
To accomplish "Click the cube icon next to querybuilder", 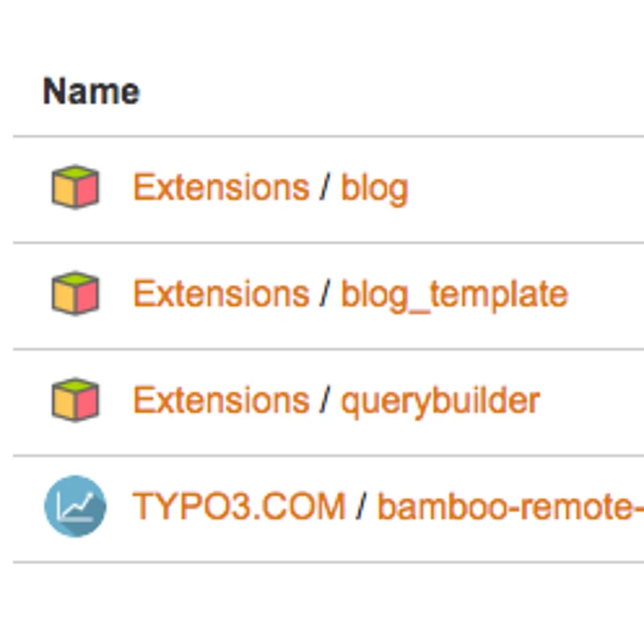I will (x=75, y=401).
